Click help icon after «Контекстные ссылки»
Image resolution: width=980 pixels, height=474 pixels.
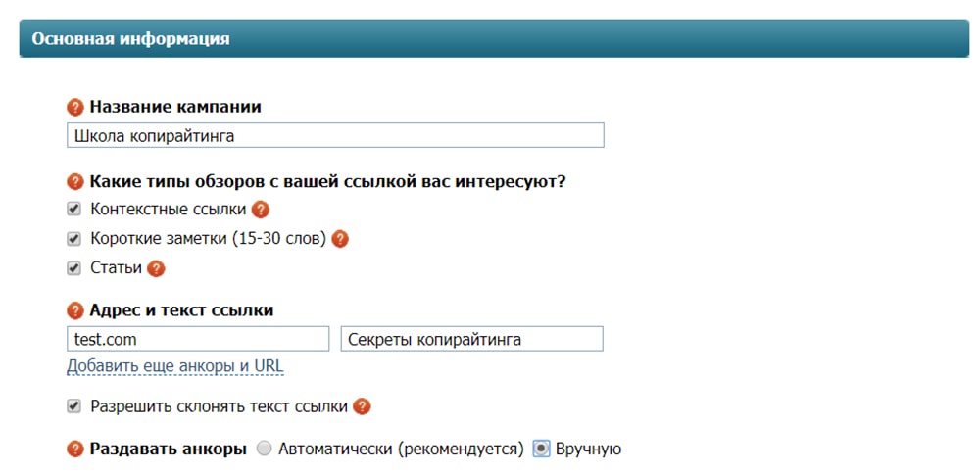(260, 209)
